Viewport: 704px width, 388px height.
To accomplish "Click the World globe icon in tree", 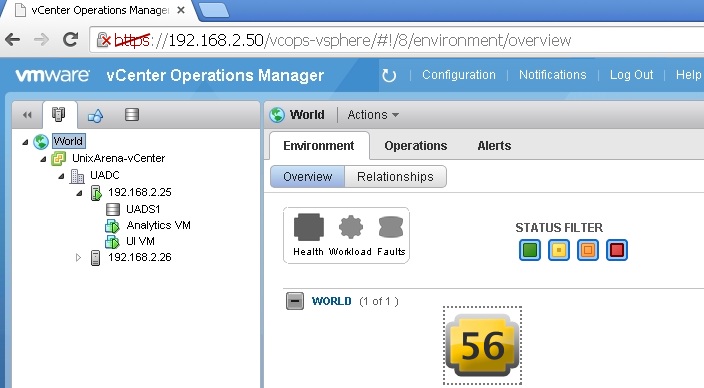I will click(x=41, y=141).
